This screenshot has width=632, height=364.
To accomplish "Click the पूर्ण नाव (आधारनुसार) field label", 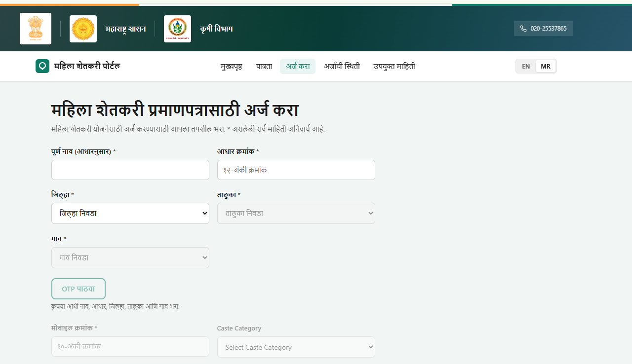I will 83,151.
